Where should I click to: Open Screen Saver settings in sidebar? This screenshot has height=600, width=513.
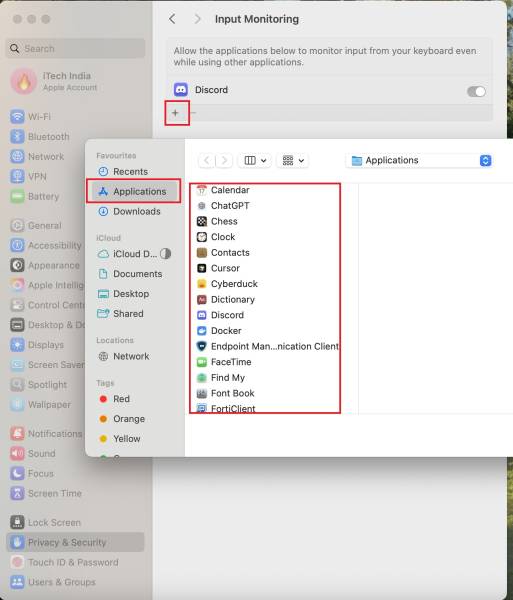pos(47,365)
